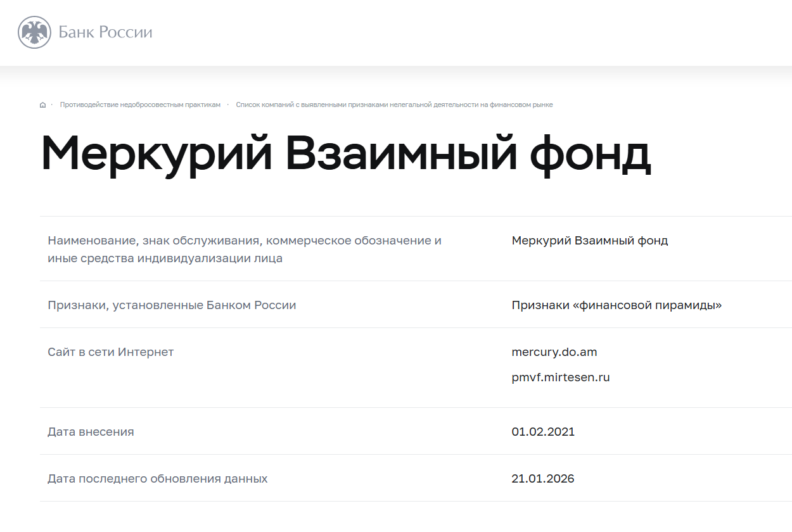This screenshot has height=532, width=792.
Task: Click the Признаки, установленные Банком России label
Action: tap(172, 305)
